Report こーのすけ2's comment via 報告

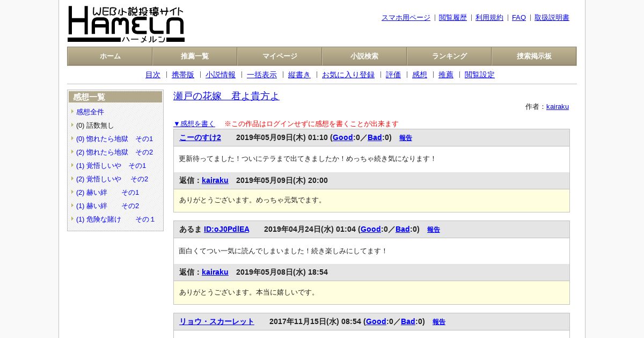click(406, 138)
